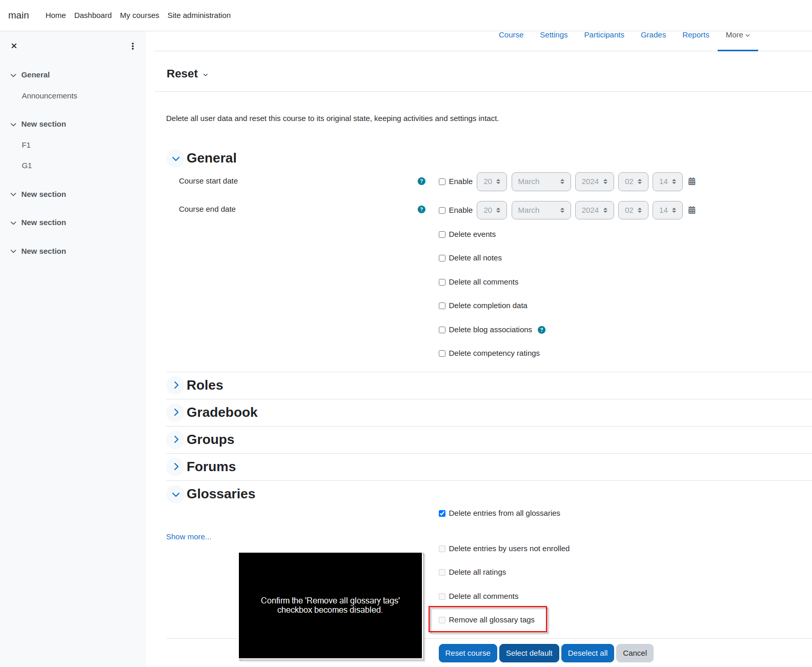Image resolution: width=812 pixels, height=667 pixels.
Task: Open start date year dropdown
Action: [x=594, y=181]
